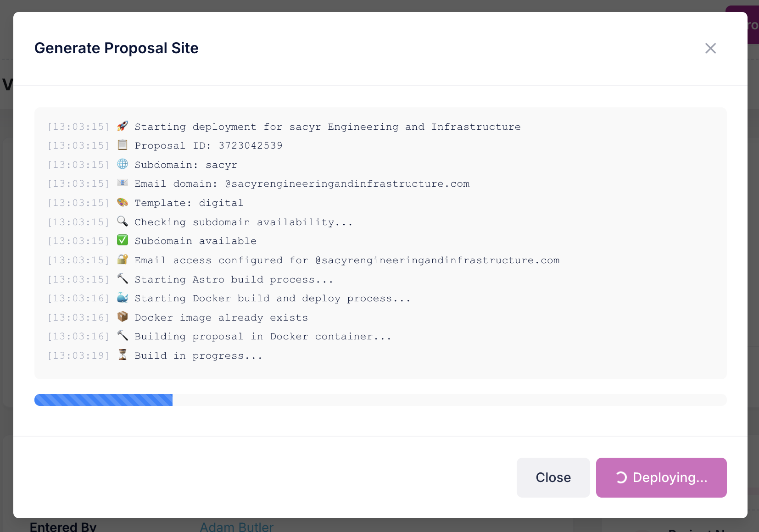Click the globe icon next to Subdomain
Image resolution: width=759 pixels, height=532 pixels.
point(123,164)
